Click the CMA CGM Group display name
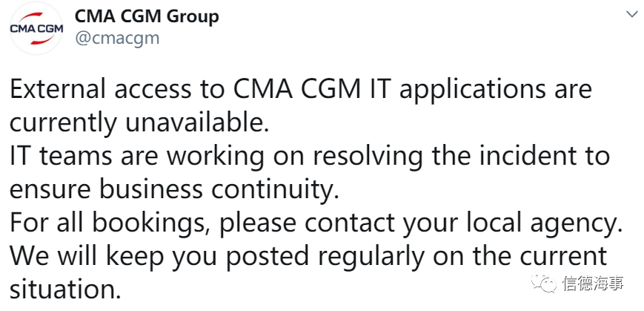 point(147,17)
